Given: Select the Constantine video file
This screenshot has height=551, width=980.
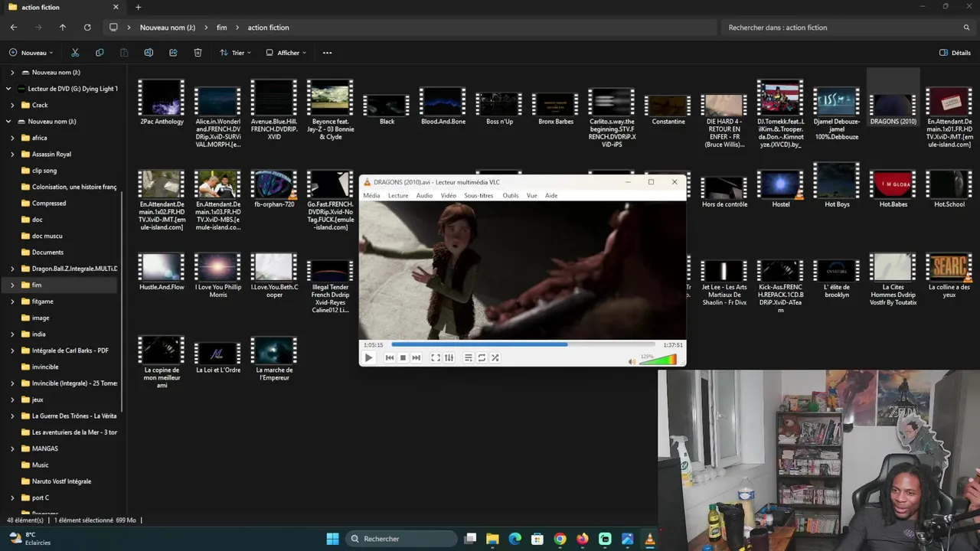Looking at the screenshot, I should (668, 109).
